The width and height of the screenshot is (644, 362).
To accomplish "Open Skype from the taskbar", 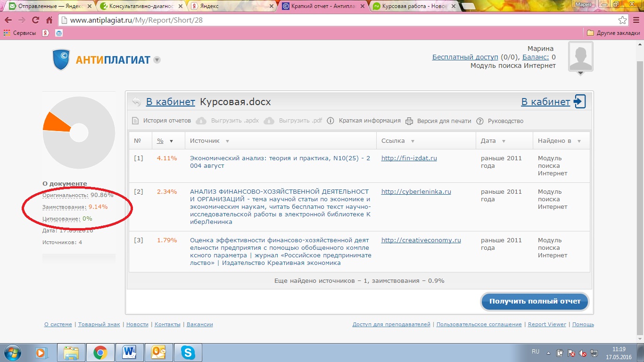I will [x=188, y=353].
